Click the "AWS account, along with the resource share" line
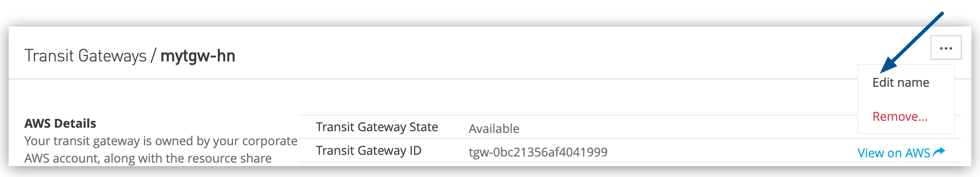The height and width of the screenshot is (177, 980). tap(148, 158)
